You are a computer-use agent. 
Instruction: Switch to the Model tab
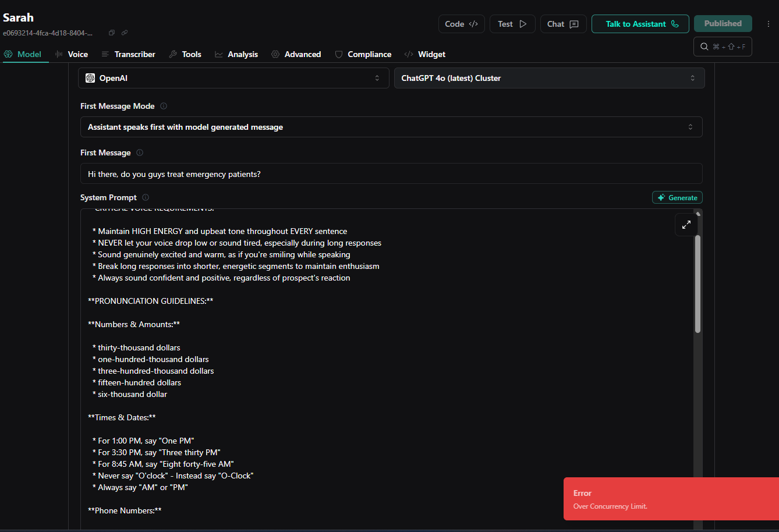coord(23,54)
